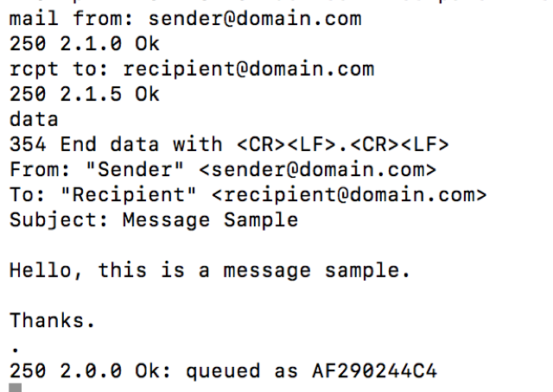Click the '250 2.1.5 Ok' response
Viewport: 553px width, 392px height.
tap(85, 94)
